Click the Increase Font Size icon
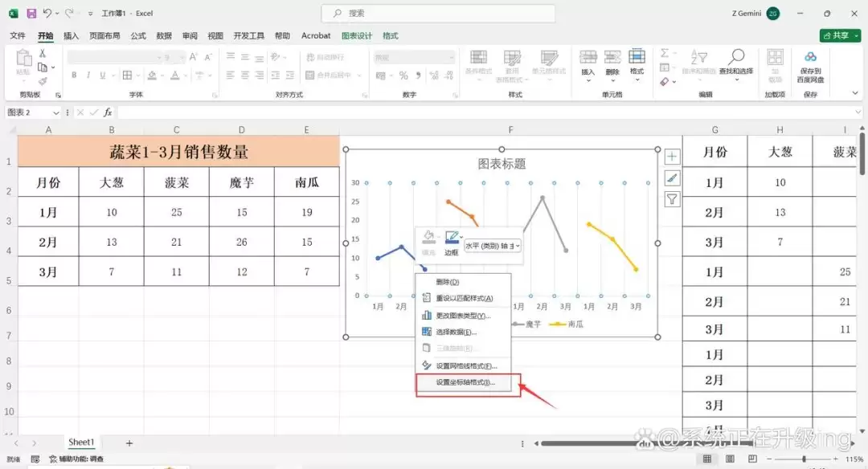The image size is (868, 469). (x=193, y=57)
